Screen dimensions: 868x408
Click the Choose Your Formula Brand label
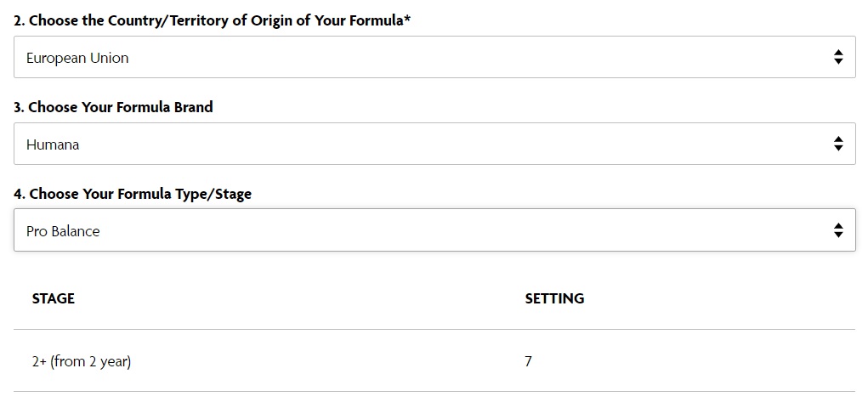pyautogui.click(x=113, y=107)
